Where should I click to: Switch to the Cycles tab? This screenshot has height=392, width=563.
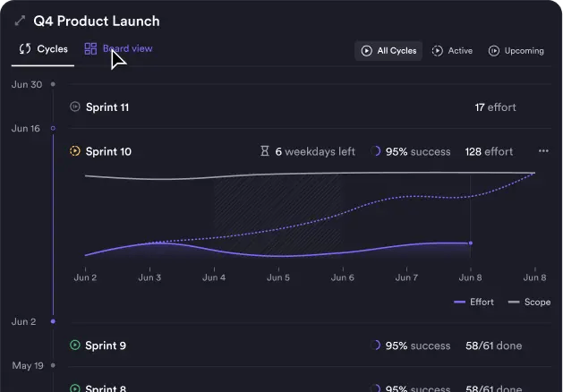pyautogui.click(x=44, y=49)
